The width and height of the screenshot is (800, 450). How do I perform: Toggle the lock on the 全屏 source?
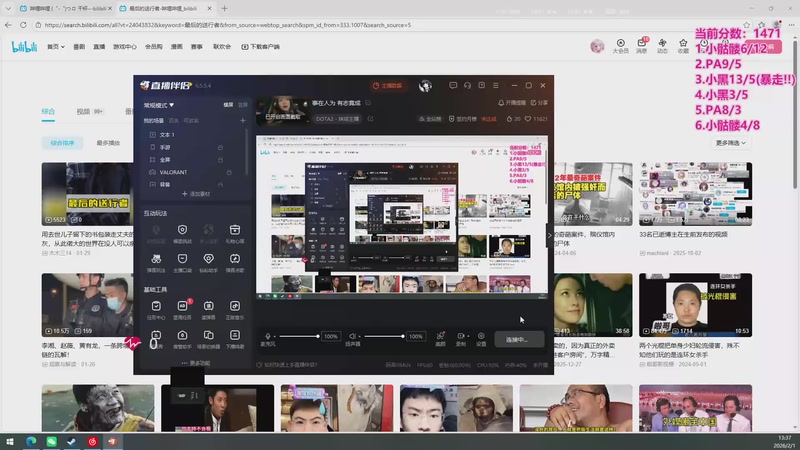(x=220, y=160)
